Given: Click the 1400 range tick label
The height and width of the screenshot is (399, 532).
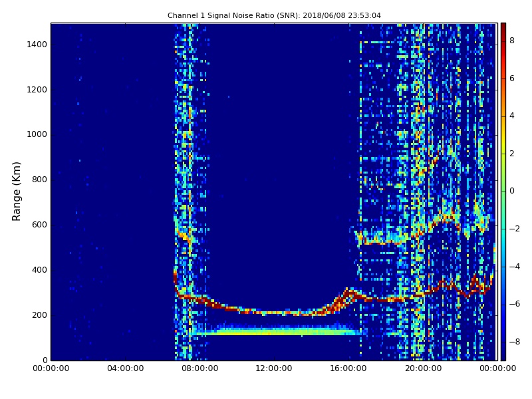Looking at the screenshot, I should click(x=37, y=45).
